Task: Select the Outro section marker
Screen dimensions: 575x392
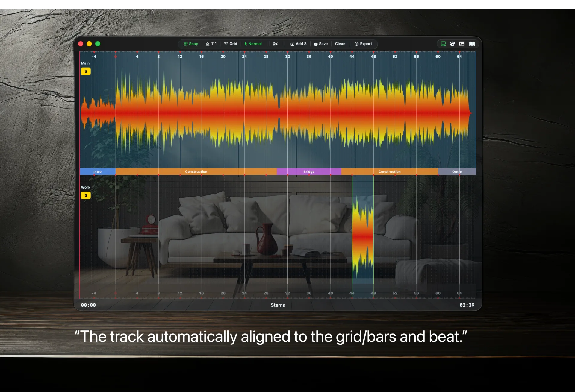Action: click(457, 172)
